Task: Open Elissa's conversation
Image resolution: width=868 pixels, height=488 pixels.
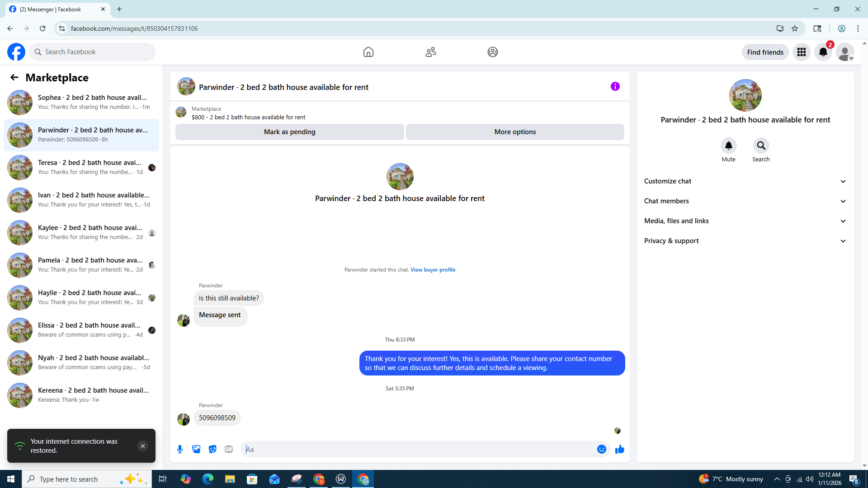Action: tap(81, 330)
